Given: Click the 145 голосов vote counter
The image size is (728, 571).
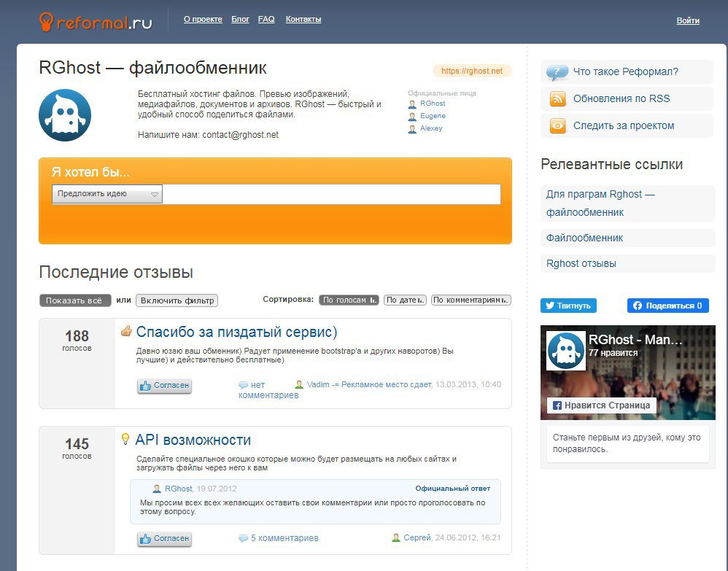Looking at the screenshot, I should (x=77, y=448).
